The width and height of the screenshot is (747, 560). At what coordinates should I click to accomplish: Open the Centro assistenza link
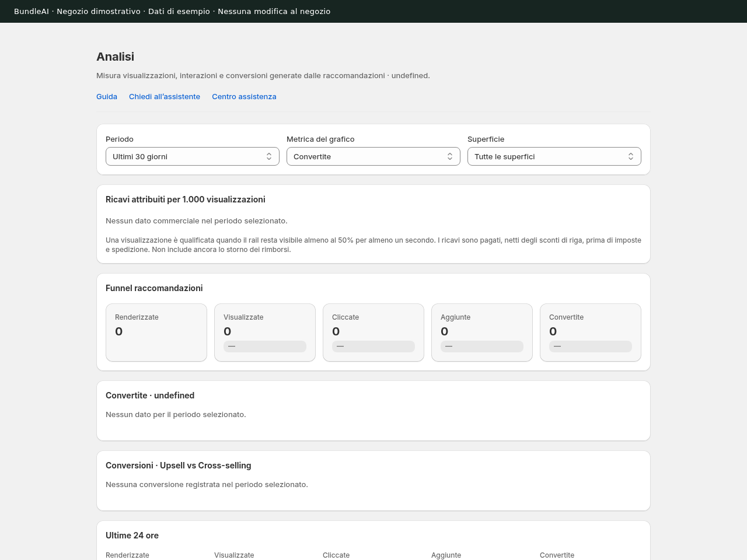click(x=244, y=97)
